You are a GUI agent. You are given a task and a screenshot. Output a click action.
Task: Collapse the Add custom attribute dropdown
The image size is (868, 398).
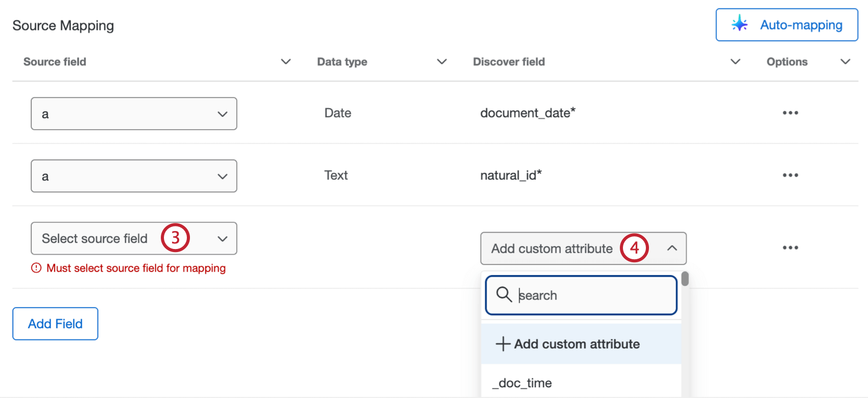(672, 248)
